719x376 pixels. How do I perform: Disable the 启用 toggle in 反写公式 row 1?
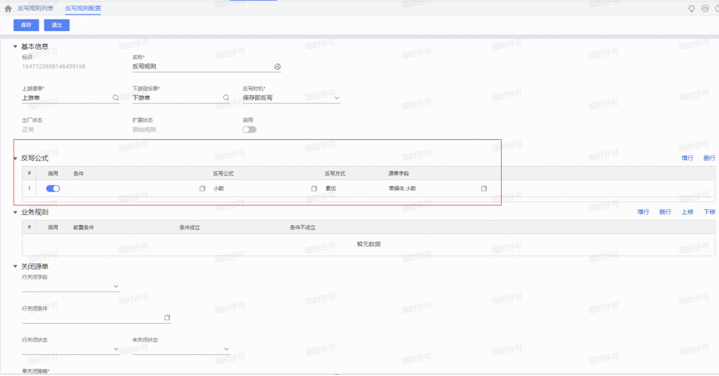point(53,188)
